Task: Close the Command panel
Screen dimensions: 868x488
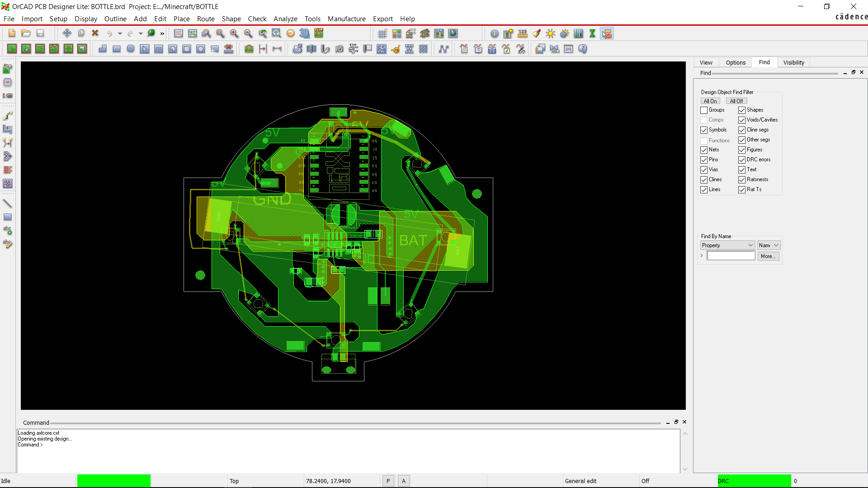Action: point(684,422)
